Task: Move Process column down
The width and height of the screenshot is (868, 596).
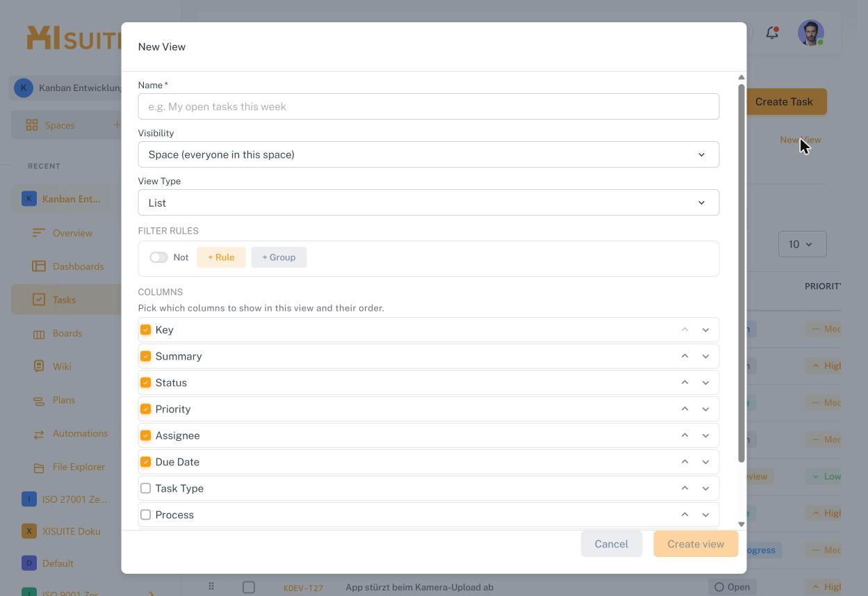Action: 705,515
